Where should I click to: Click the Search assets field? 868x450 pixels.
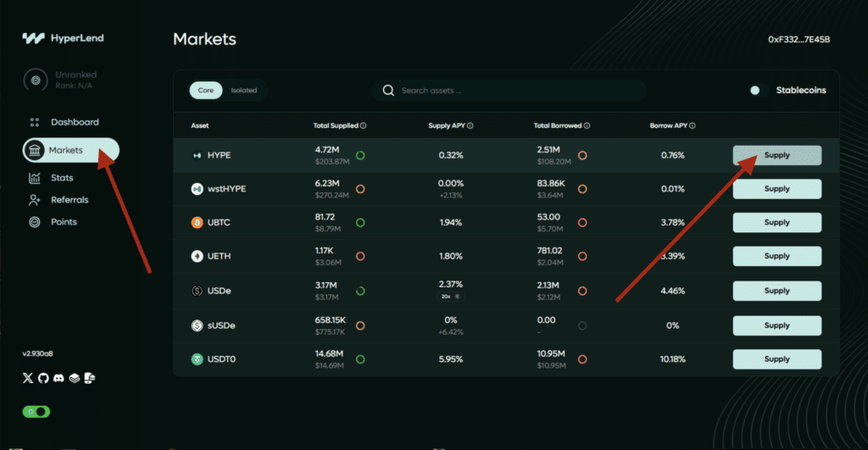(x=509, y=90)
